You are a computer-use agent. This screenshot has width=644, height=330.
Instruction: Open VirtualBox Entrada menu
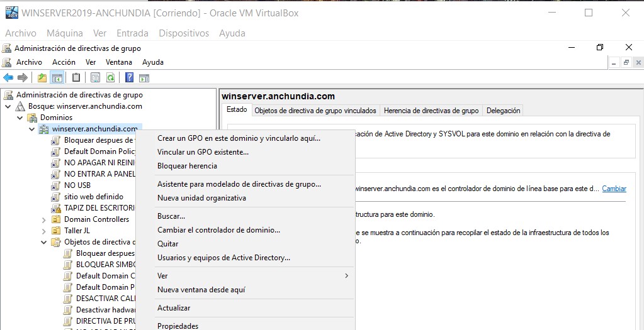click(132, 33)
